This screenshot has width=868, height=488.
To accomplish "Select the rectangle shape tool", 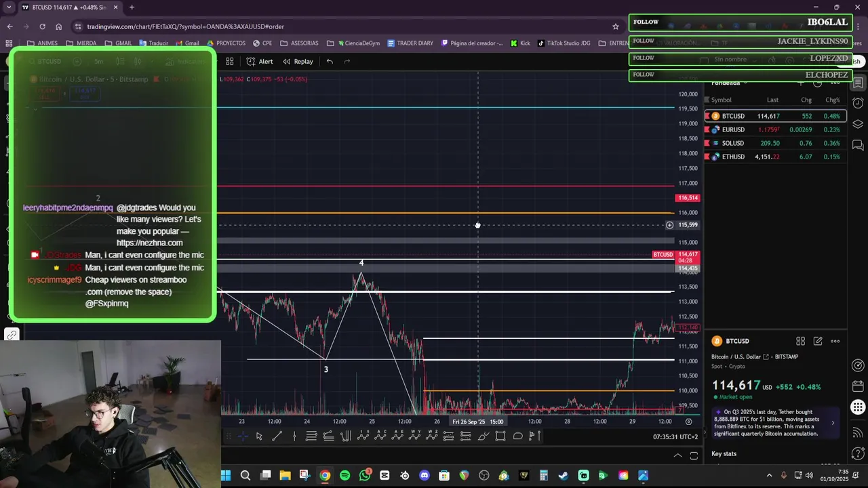I will click(500, 436).
